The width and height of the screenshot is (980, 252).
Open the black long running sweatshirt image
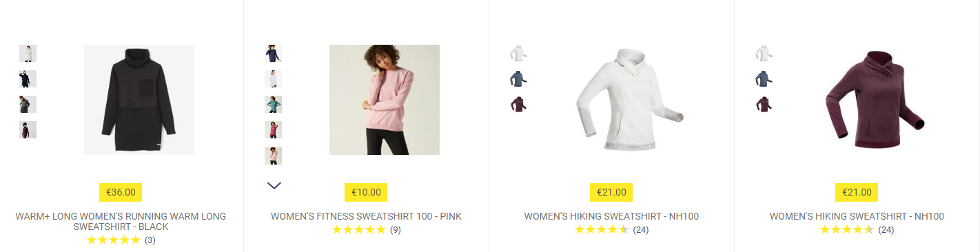coord(139,100)
